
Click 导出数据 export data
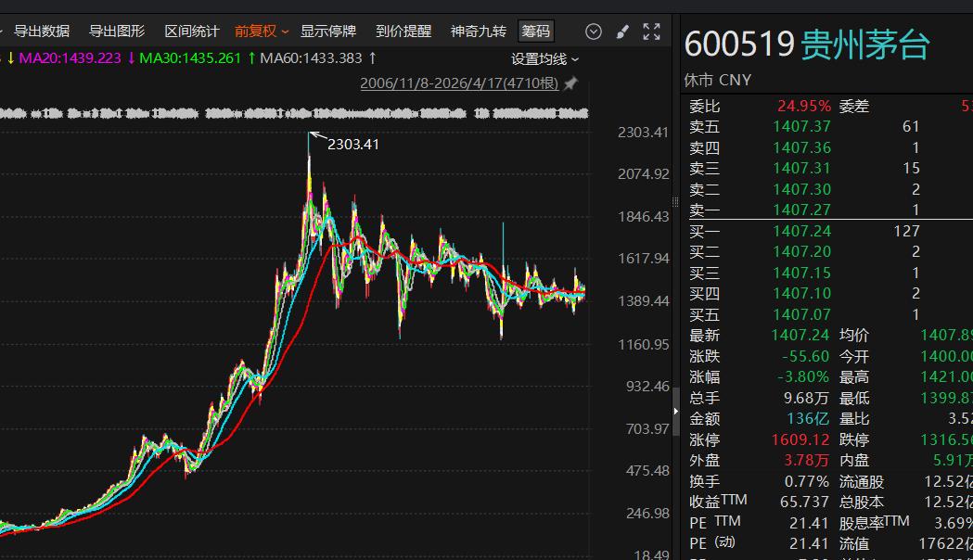coord(42,31)
